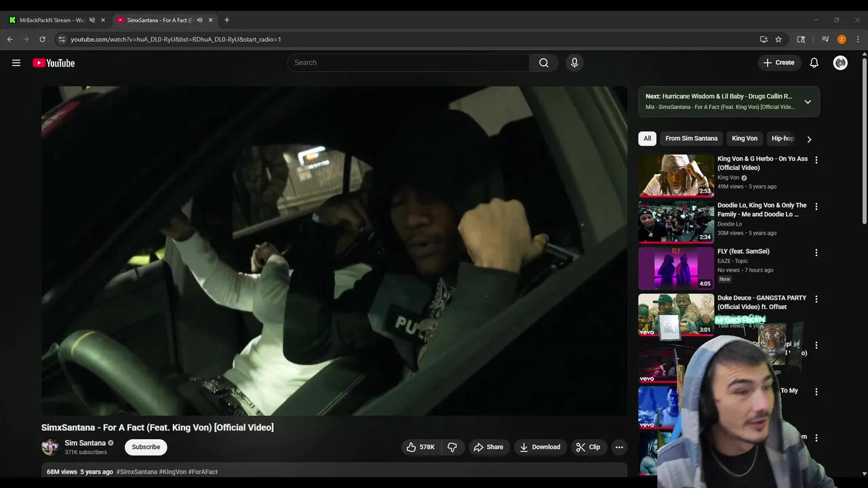The width and height of the screenshot is (868, 488).
Task: Open King Von & G Herbo video title
Action: [762, 163]
